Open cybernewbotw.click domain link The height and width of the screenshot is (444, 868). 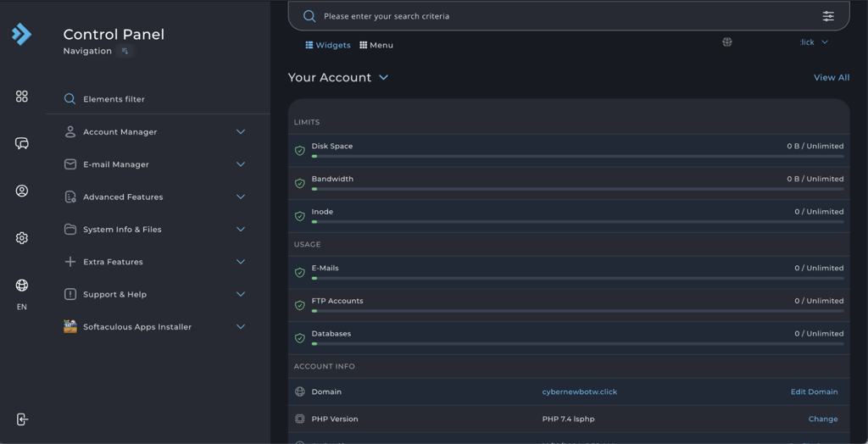[580, 392]
